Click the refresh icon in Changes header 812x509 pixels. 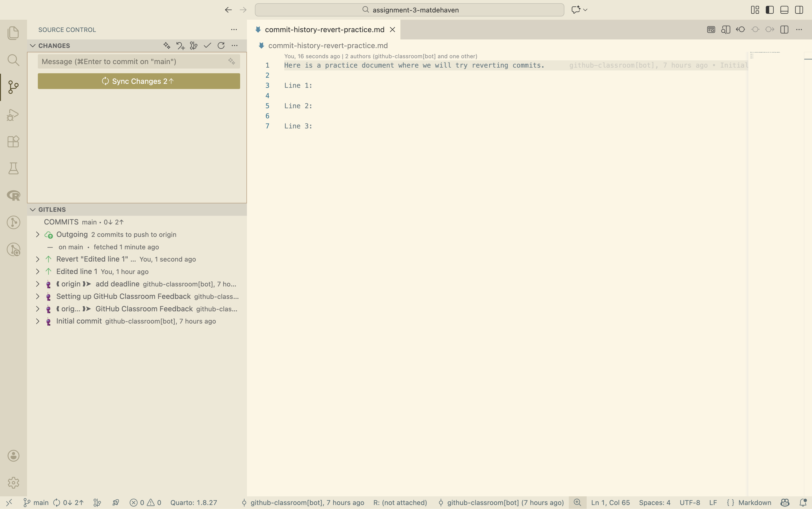(x=221, y=46)
